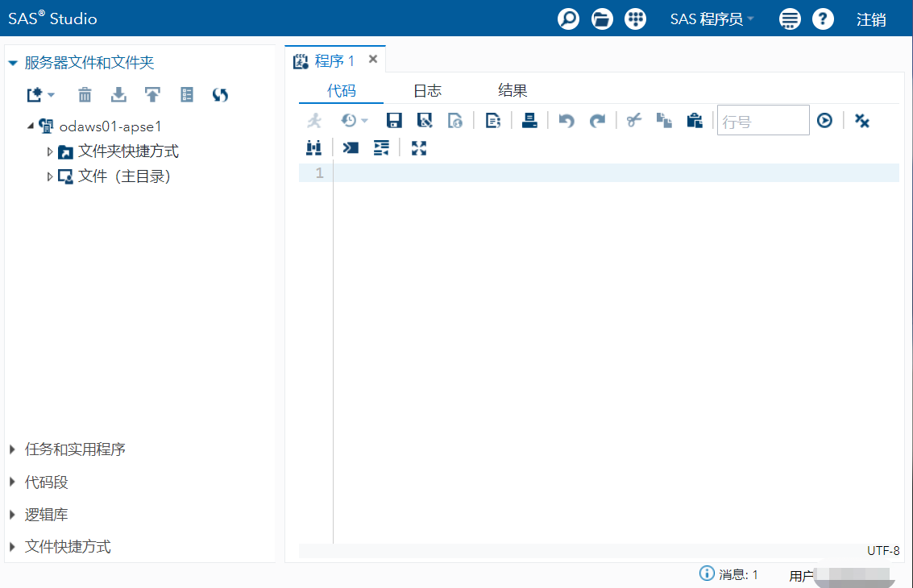
Task: Open the search icon in header
Action: [x=568, y=19]
